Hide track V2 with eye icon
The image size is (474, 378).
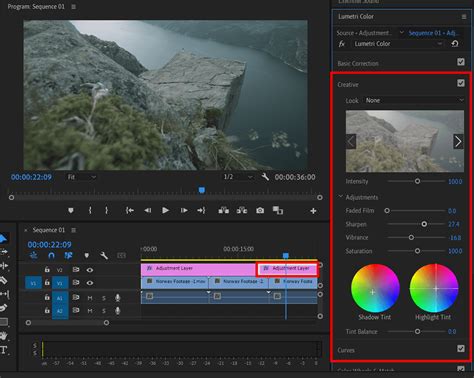(90, 270)
